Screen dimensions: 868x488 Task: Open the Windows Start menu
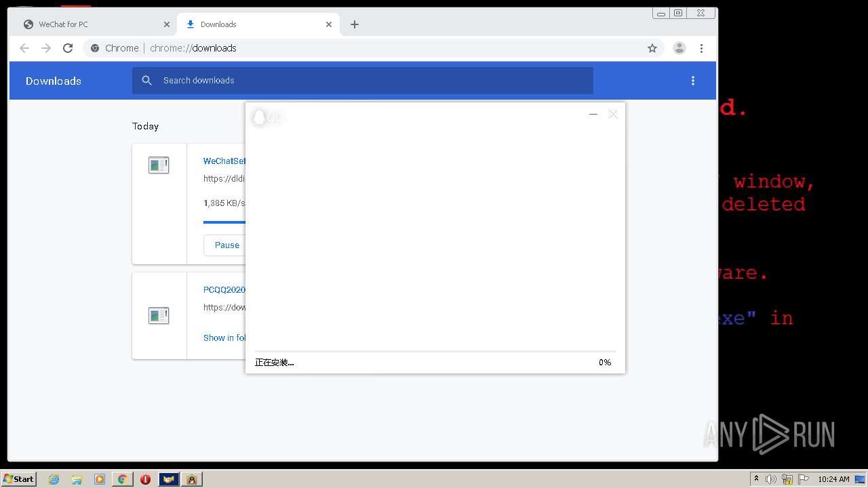click(19, 479)
